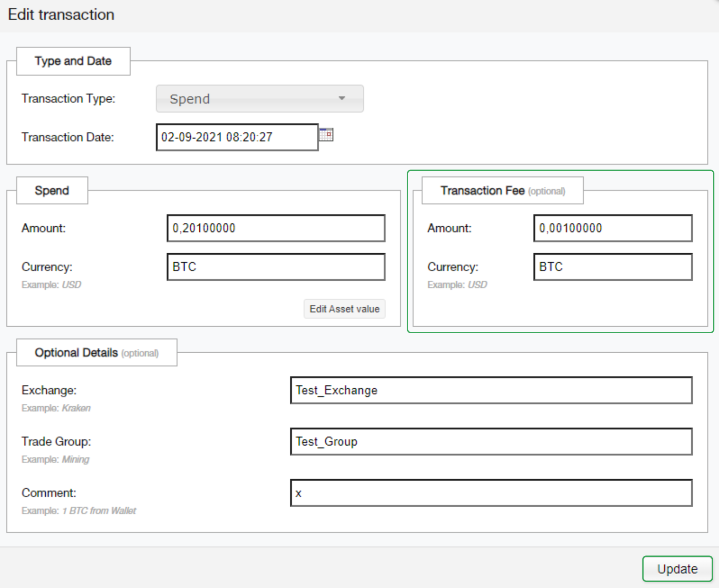This screenshot has height=588, width=719.
Task: Click the Update button
Action: pos(677,569)
